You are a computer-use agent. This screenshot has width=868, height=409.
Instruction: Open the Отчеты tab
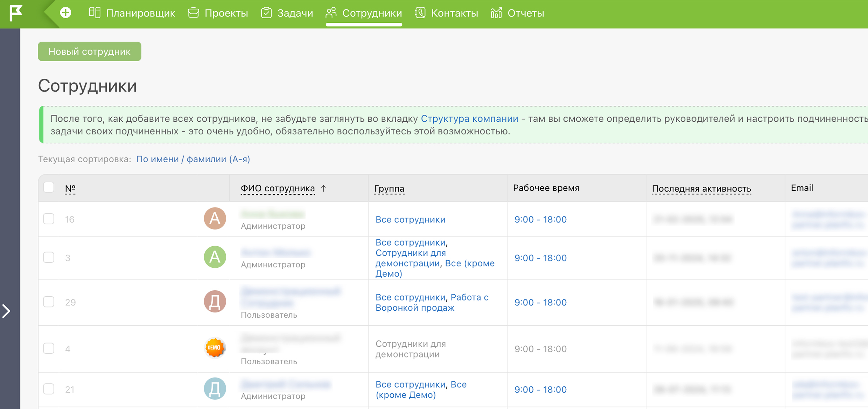tap(517, 13)
